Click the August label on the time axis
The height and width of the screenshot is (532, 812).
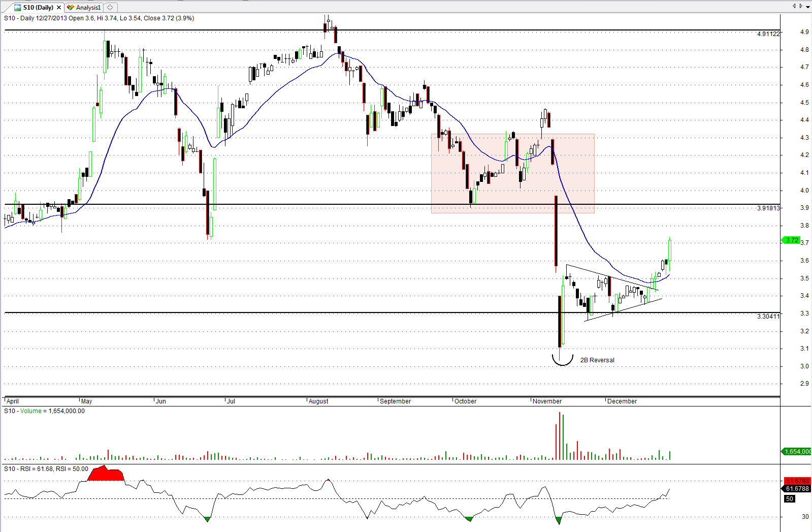(x=318, y=401)
